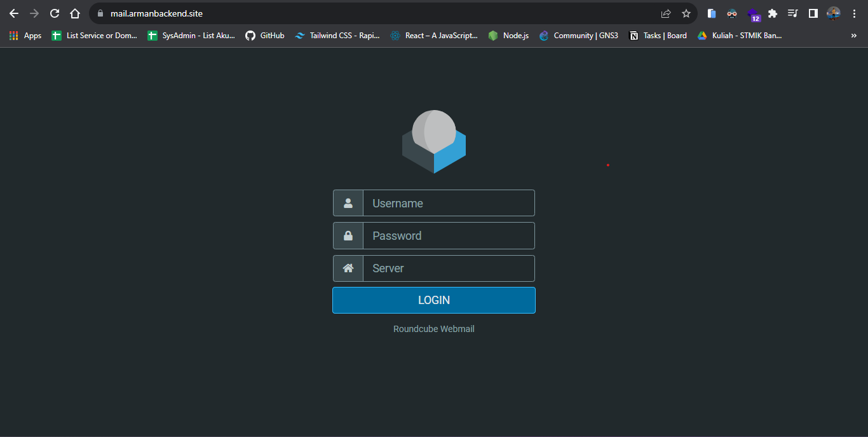Screen dimensions: 868x437
Task: Click the home icon beside Server
Action: click(348, 268)
